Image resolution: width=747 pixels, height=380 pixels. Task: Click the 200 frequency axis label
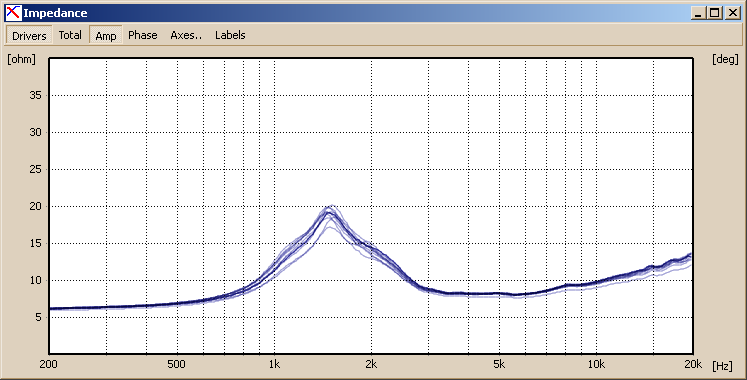(x=49, y=365)
